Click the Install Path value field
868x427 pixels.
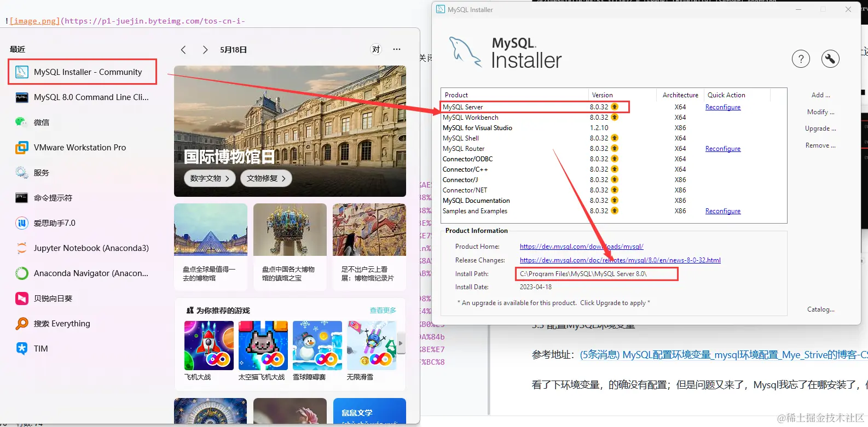click(597, 274)
